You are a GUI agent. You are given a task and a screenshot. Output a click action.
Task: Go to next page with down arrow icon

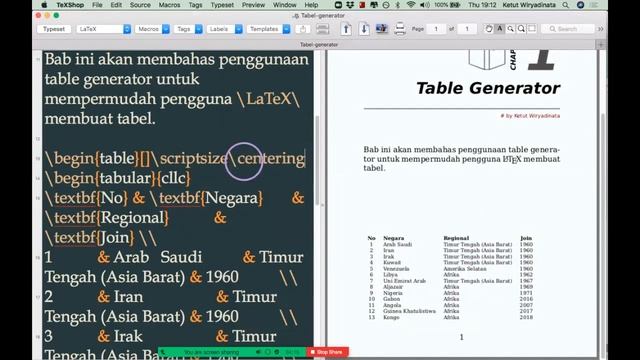point(364,29)
